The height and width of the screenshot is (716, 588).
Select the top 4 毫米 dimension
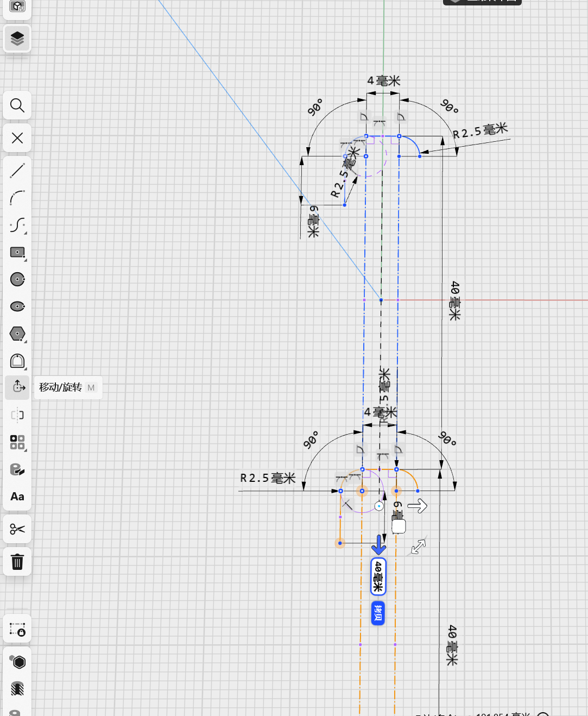[x=384, y=81]
